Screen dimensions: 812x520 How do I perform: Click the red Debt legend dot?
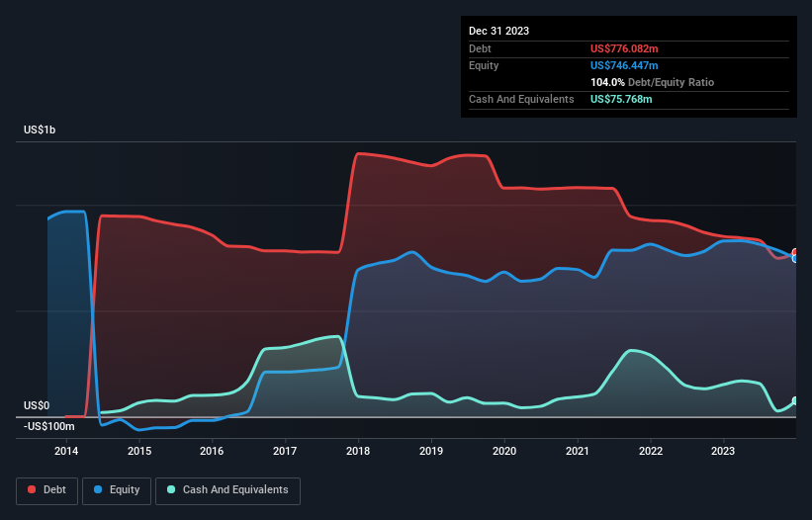(32, 489)
